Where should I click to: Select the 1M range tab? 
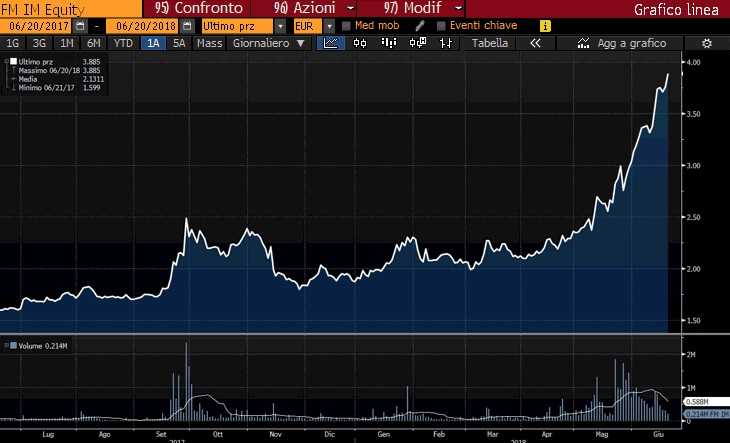pos(67,43)
